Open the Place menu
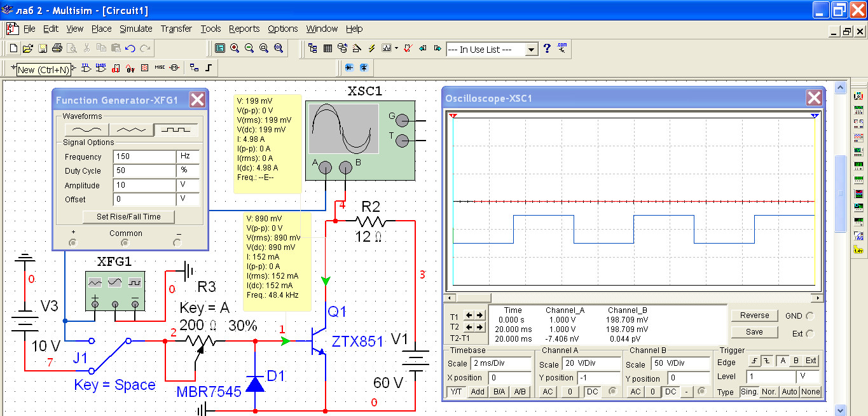Screen dimensions: 868x416 pyautogui.click(x=101, y=29)
